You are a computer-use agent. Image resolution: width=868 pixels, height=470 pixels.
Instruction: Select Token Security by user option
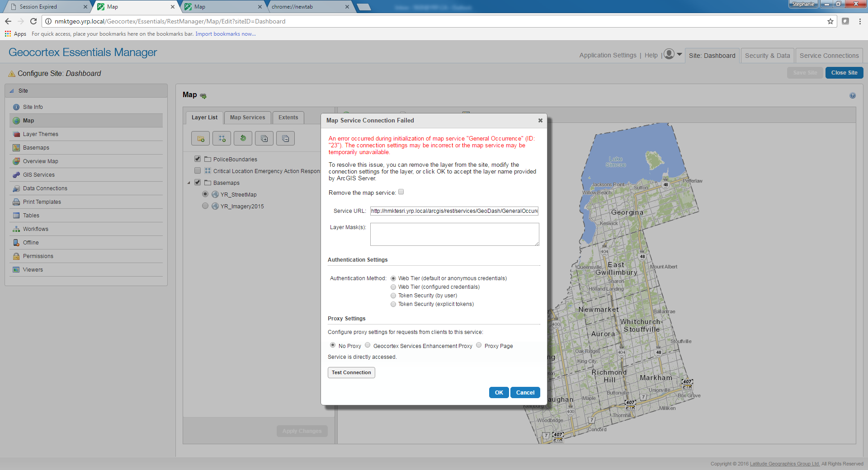coord(393,296)
